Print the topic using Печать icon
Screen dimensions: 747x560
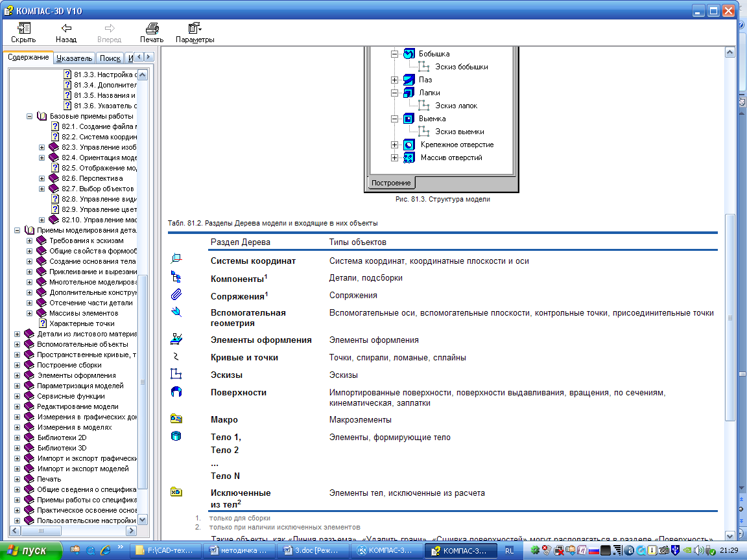click(152, 29)
